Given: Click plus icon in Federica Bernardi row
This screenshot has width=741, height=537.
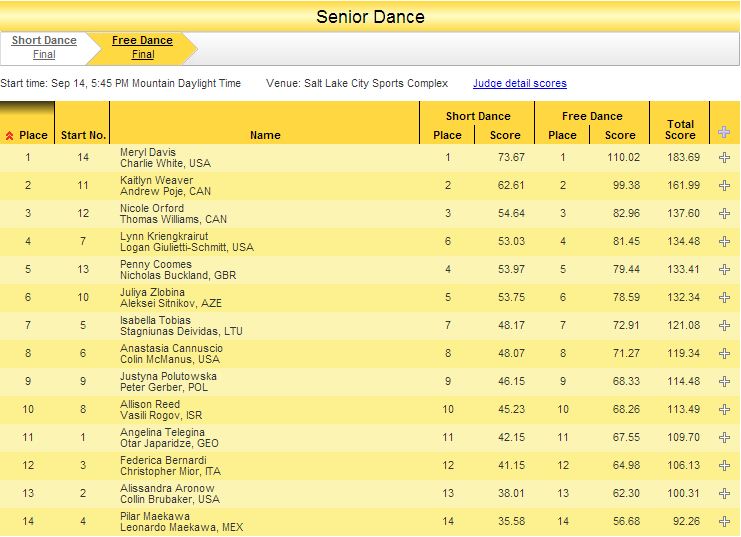Looking at the screenshot, I should click(724, 465).
